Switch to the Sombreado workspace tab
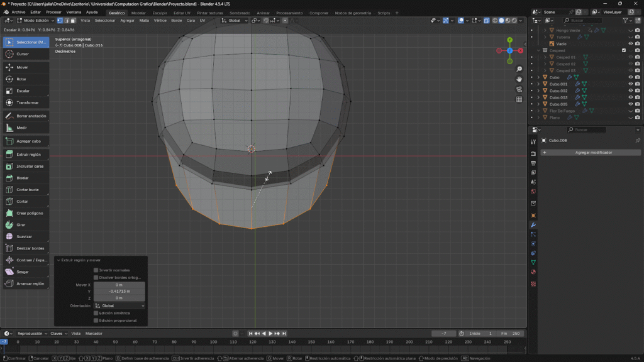 click(238, 13)
